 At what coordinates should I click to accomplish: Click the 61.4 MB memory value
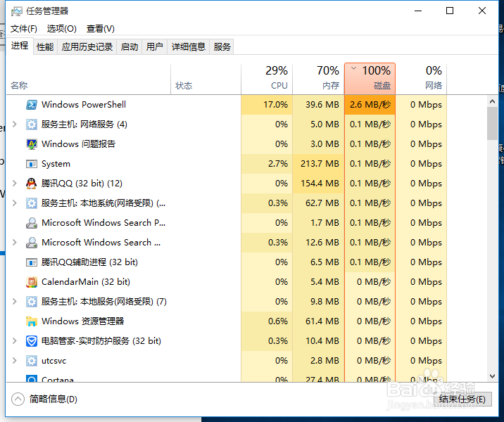coord(322,321)
